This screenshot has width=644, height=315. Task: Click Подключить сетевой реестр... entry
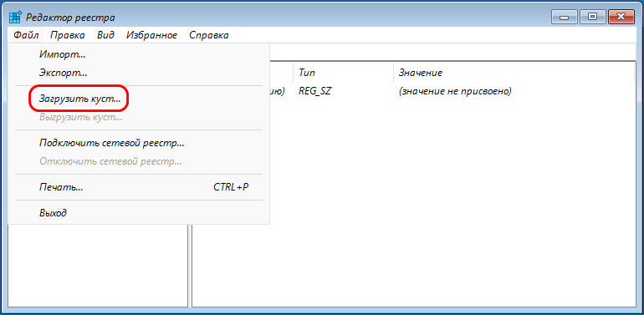tap(139, 143)
